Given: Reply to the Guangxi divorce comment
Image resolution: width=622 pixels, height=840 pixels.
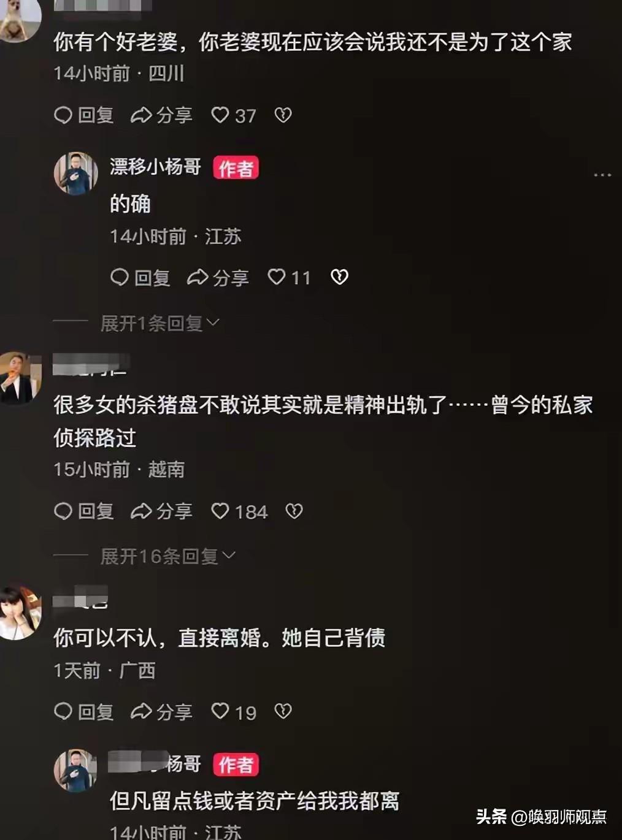Looking at the screenshot, I should click(84, 712).
